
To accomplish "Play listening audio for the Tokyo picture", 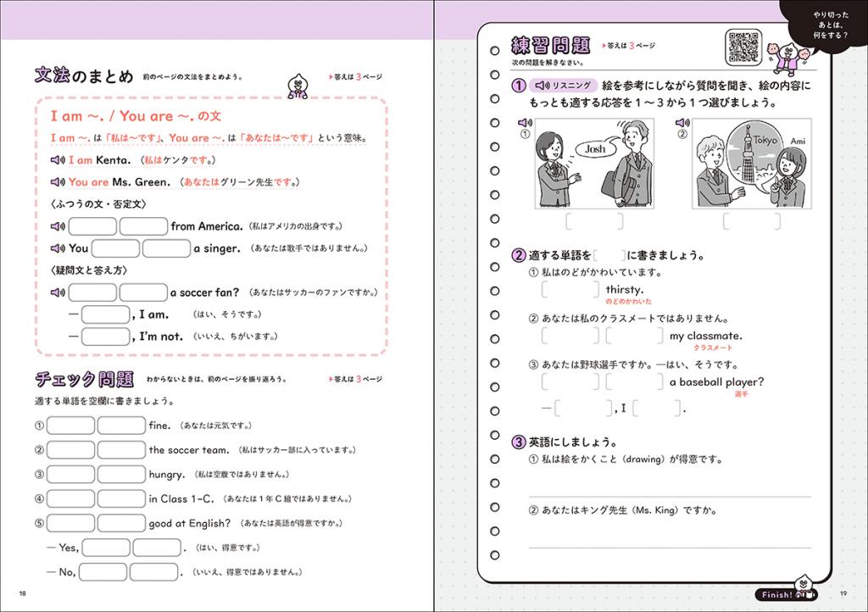I will 682,123.
